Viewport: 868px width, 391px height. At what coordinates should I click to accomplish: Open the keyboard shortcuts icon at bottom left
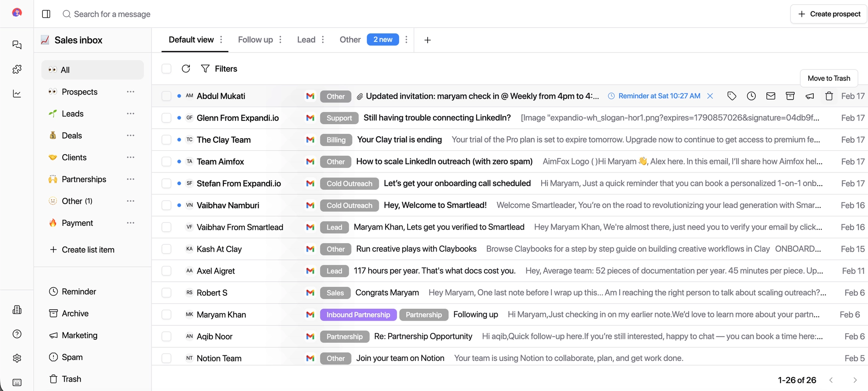pos(17,382)
